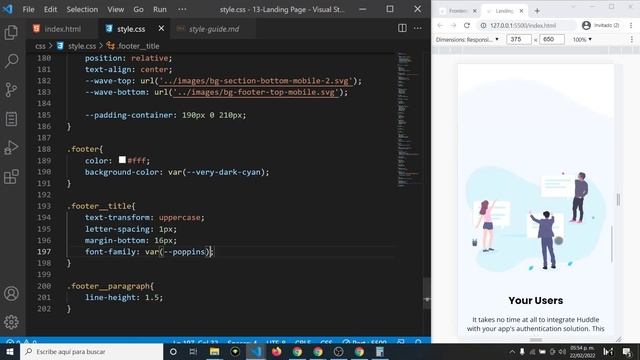Click the viewport height field showing 650
The image size is (640, 360).
point(552,39)
